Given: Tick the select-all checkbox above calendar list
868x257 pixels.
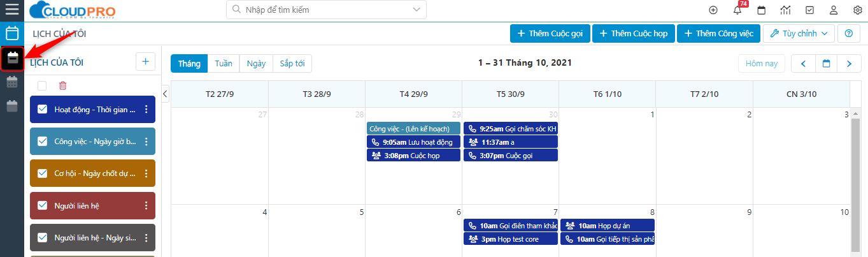Looking at the screenshot, I should 42,85.
